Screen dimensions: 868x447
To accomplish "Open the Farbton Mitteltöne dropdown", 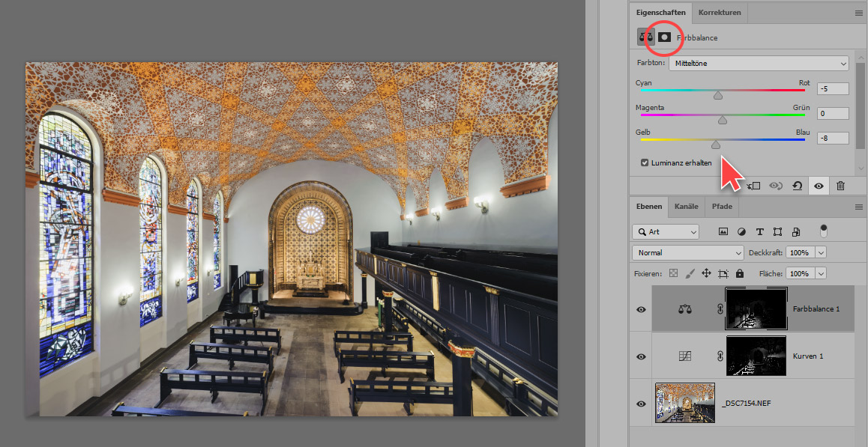I will 759,64.
